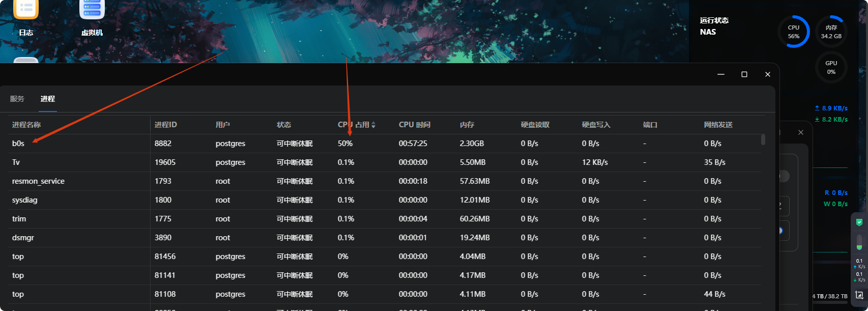Click the green shield icon on right edge
This screenshot has height=311, width=868.
[x=859, y=222]
